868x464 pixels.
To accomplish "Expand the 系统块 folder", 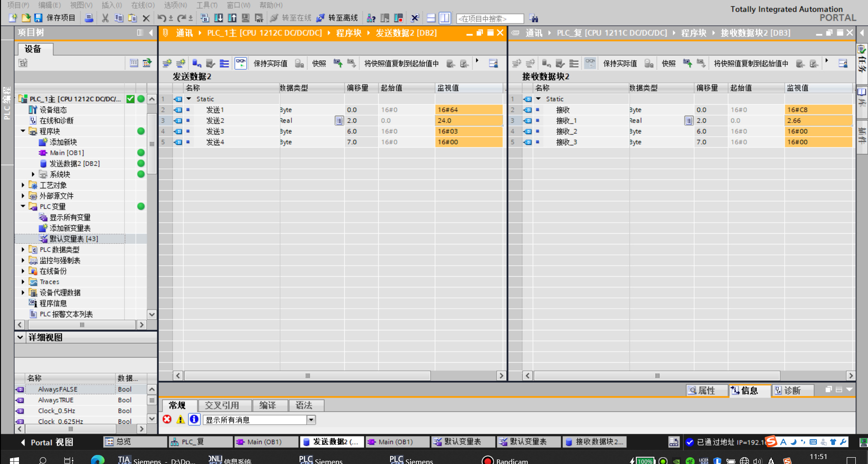I will (x=33, y=174).
